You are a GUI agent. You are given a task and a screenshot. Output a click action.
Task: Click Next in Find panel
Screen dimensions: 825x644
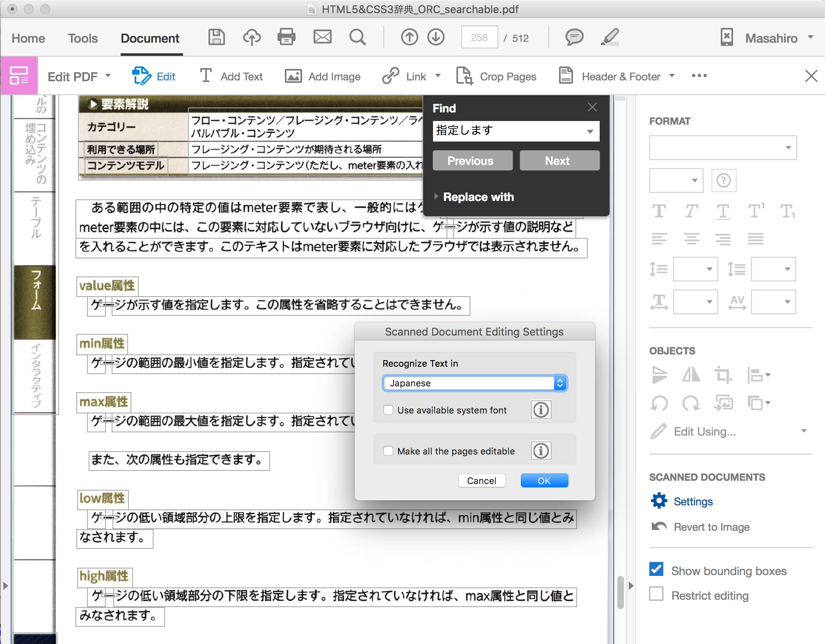point(559,160)
